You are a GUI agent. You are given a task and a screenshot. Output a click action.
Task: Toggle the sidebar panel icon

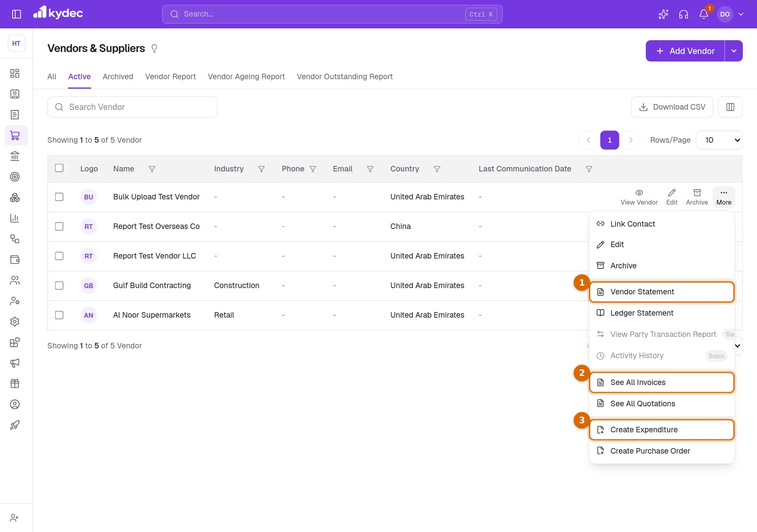click(16, 14)
